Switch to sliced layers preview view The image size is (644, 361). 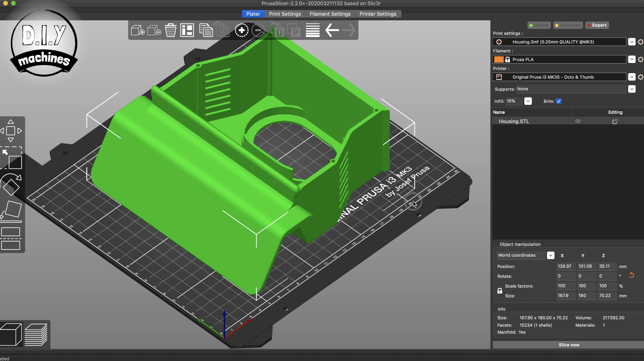click(x=36, y=334)
